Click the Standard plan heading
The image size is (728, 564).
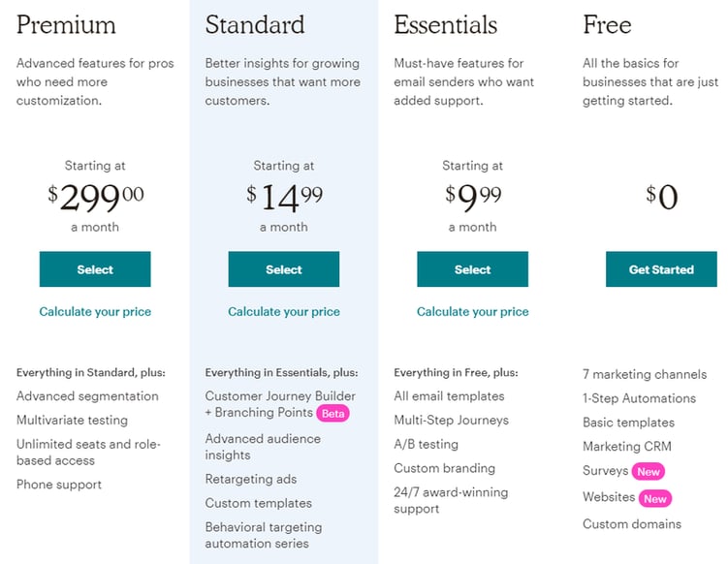pyautogui.click(x=255, y=25)
